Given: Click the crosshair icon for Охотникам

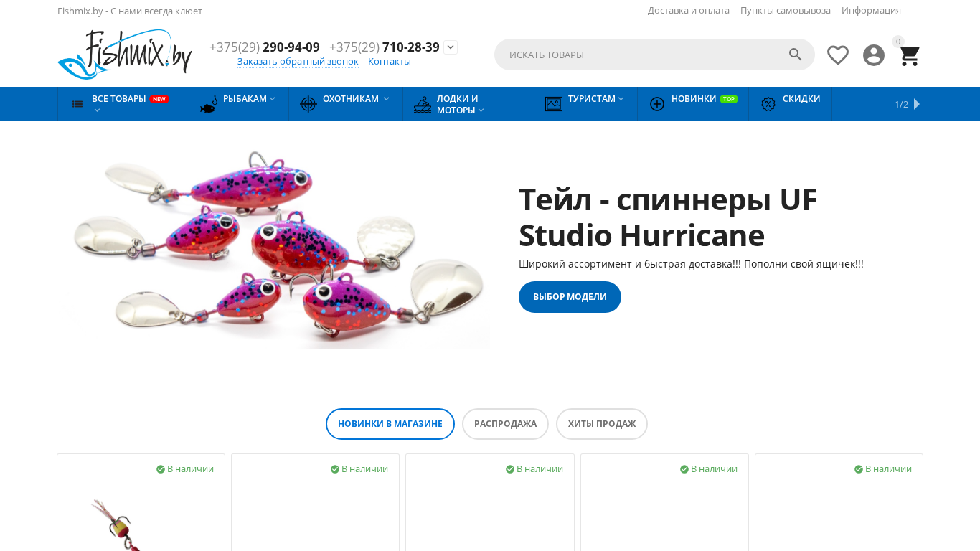Looking at the screenshot, I should [x=308, y=104].
